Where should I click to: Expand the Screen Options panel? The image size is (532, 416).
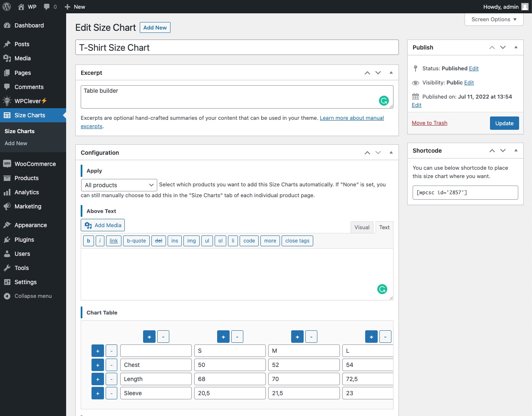pyautogui.click(x=494, y=20)
